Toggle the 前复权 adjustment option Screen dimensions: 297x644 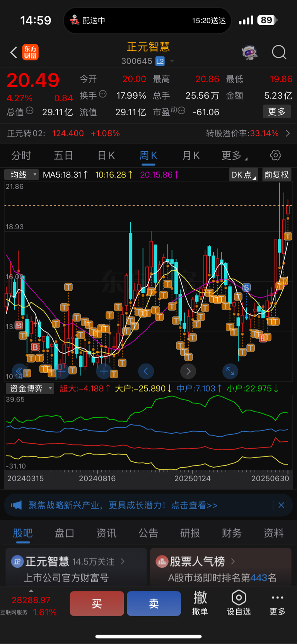(x=277, y=175)
